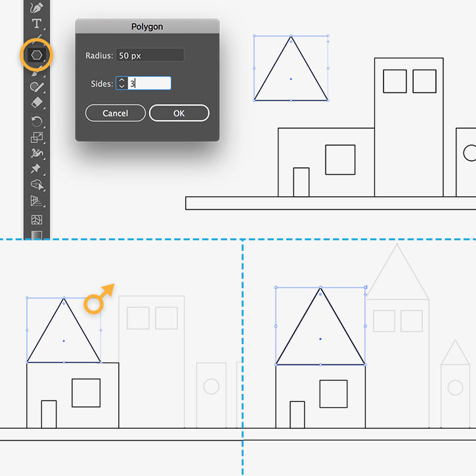Click the tall tower's right window square
Screen dimensions: 476x476
coord(424,81)
